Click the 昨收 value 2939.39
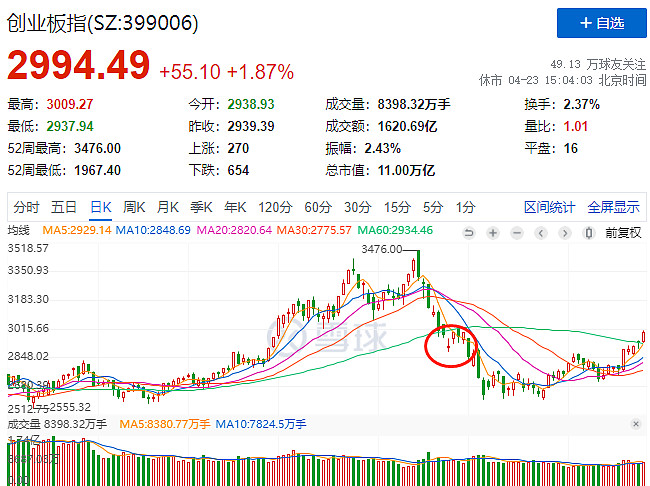This screenshot has width=650, height=486. [x=251, y=126]
